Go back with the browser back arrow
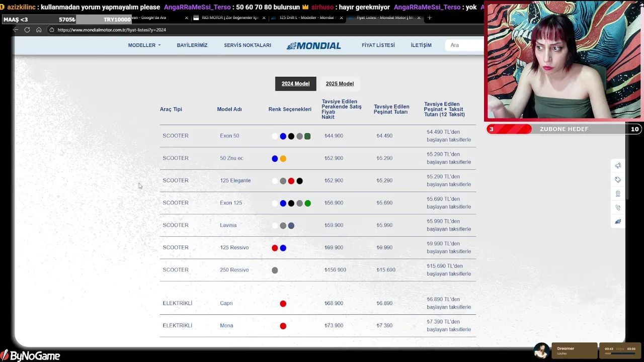Viewport: 644px width, 362px height. 16,30
